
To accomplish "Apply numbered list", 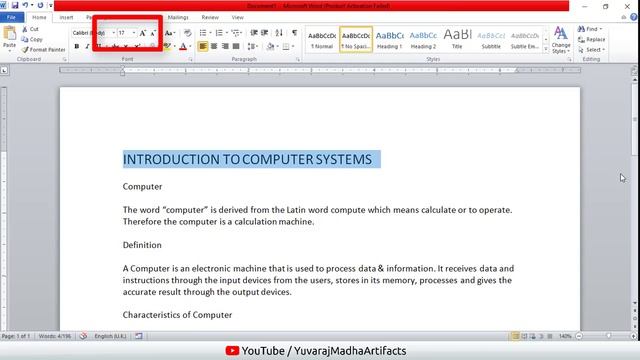I will tap(219, 33).
